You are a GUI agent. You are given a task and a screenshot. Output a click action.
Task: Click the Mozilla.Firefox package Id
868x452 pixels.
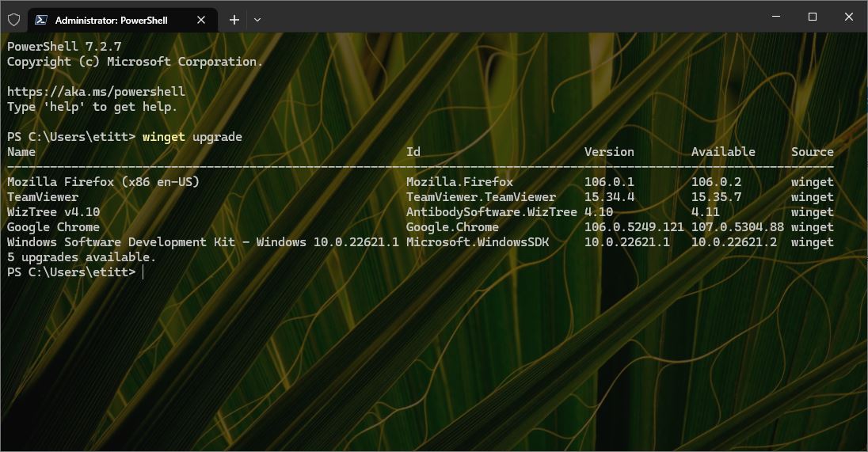459,182
